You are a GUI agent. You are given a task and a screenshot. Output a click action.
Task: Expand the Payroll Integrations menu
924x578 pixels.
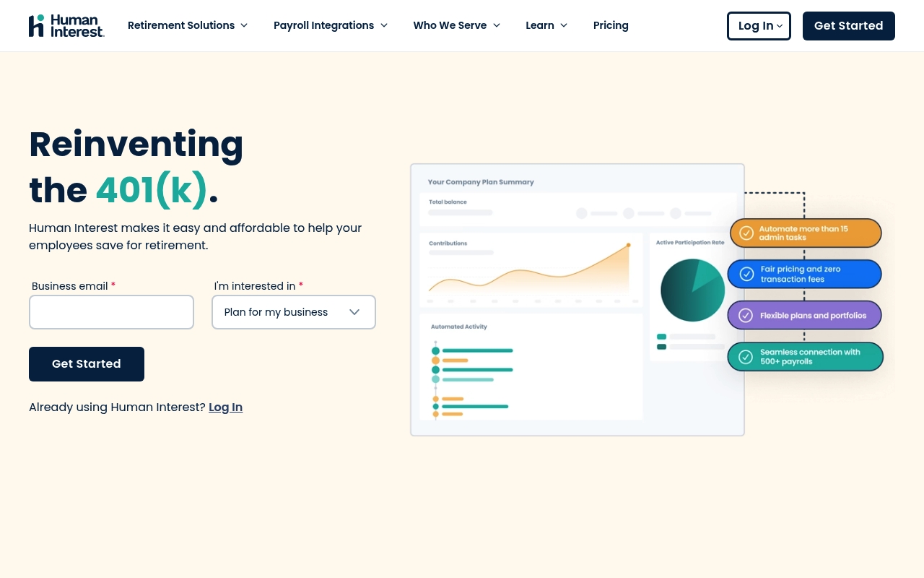[331, 25]
